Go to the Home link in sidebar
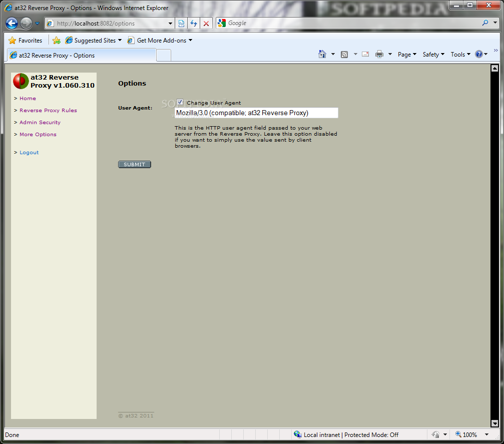This screenshot has width=504, height=444. click(28, 99)
